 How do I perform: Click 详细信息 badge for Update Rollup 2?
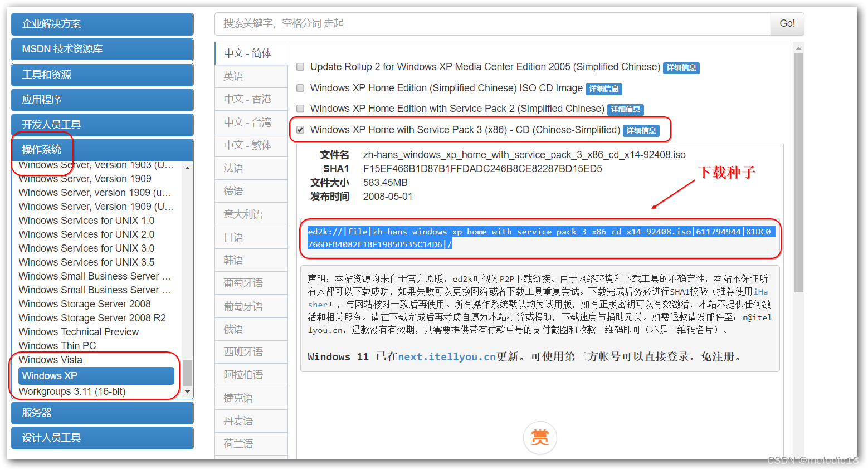[681, 68]
